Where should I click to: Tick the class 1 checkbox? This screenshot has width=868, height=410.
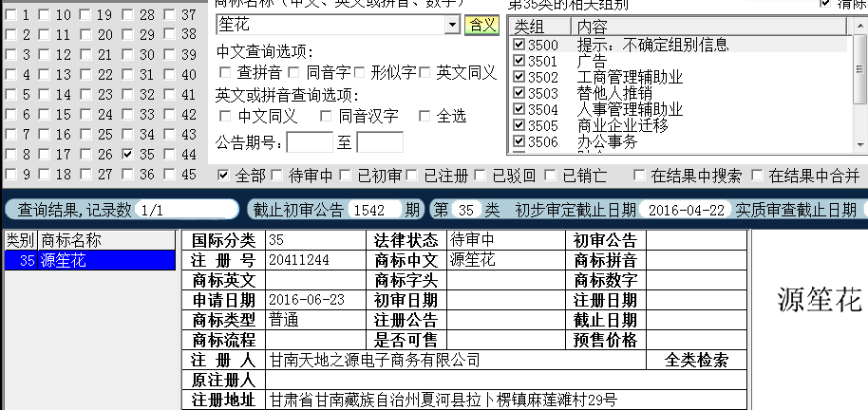pyautogui.click(x=10, y=15)
